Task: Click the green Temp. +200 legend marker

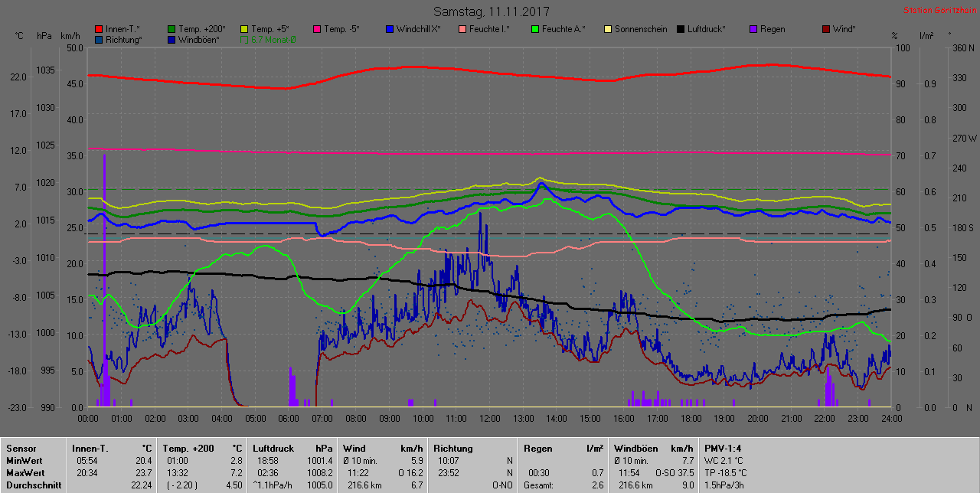Action: point(171,30)
